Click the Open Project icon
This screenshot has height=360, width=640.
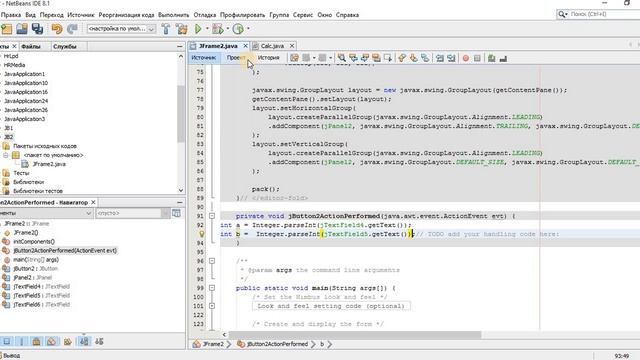point(22,29)
